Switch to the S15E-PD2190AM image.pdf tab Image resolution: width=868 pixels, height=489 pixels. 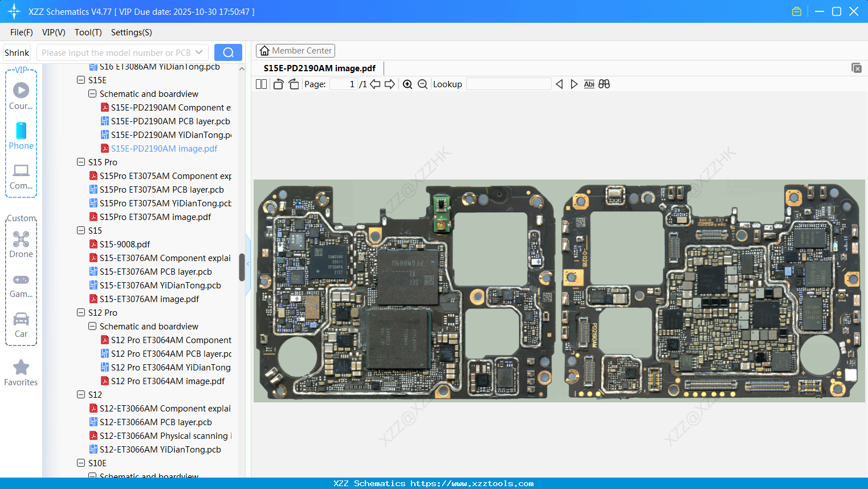(320, 68)
